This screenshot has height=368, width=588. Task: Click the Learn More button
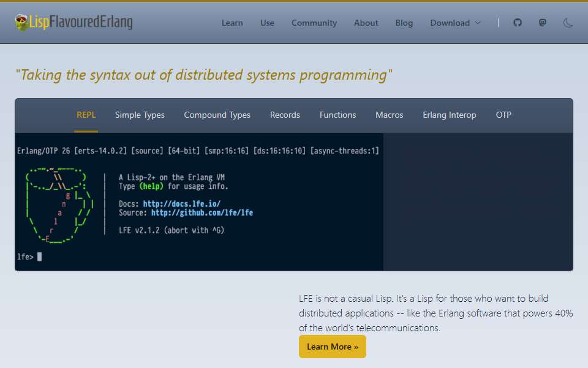(x=332, y=347)
